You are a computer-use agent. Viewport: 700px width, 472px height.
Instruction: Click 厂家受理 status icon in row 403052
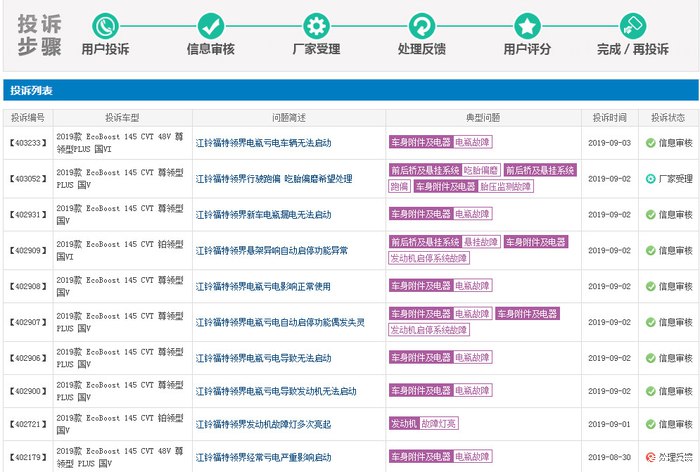tap(650, 179)
